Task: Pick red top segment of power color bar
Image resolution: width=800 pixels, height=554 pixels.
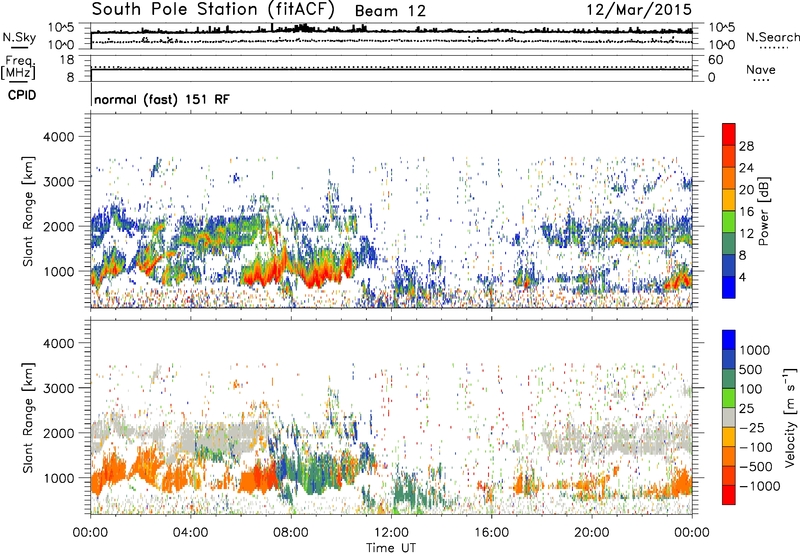Action: coord(729,134)
